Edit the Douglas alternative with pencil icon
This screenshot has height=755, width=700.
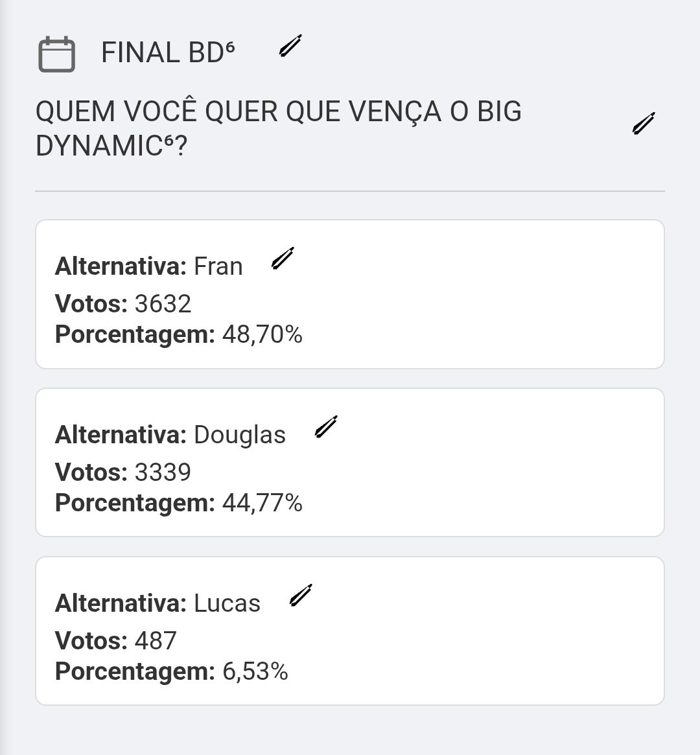326,426
